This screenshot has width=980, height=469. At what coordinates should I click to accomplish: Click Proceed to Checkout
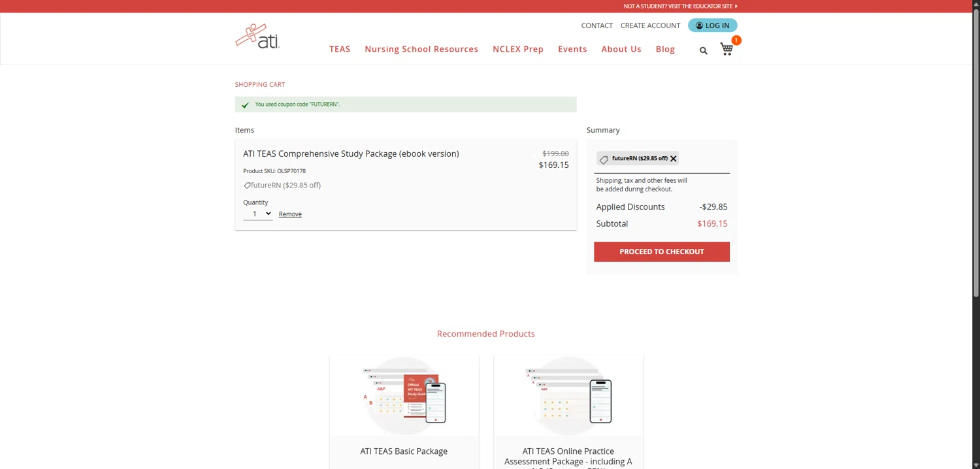click(x=662, y=251)
